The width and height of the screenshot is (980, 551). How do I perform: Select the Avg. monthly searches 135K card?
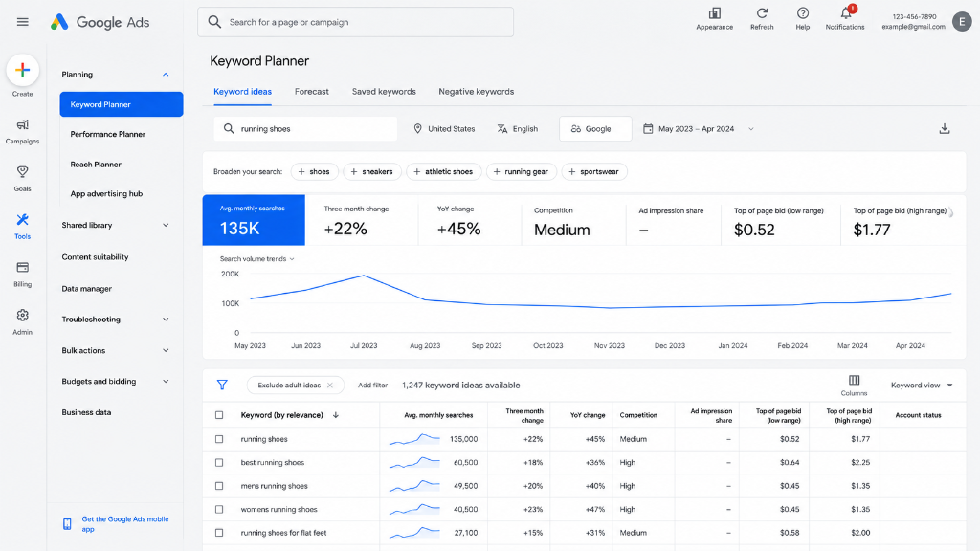coord(254,220)
